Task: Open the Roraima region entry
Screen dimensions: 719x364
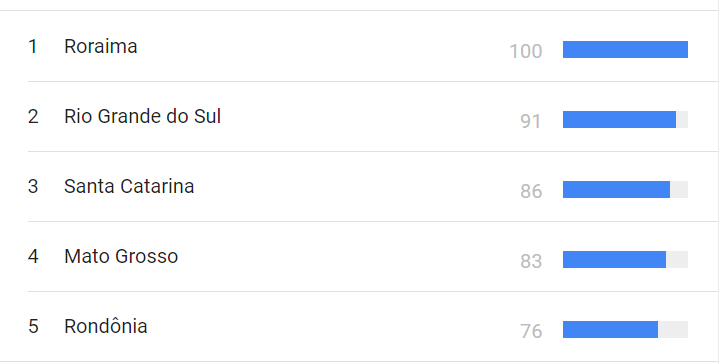Action: (x=100, y=46)
